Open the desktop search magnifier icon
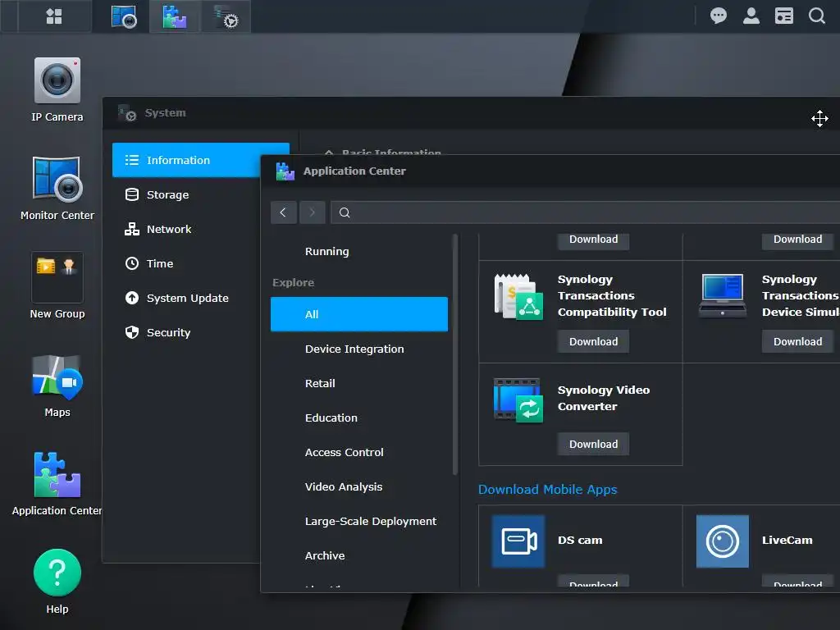 816,16
